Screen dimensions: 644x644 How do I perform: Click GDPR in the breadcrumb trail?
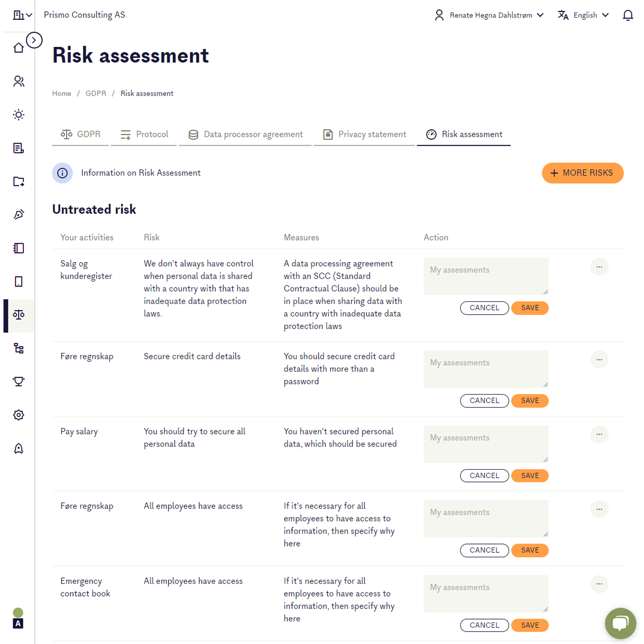[x=96, y=93]
